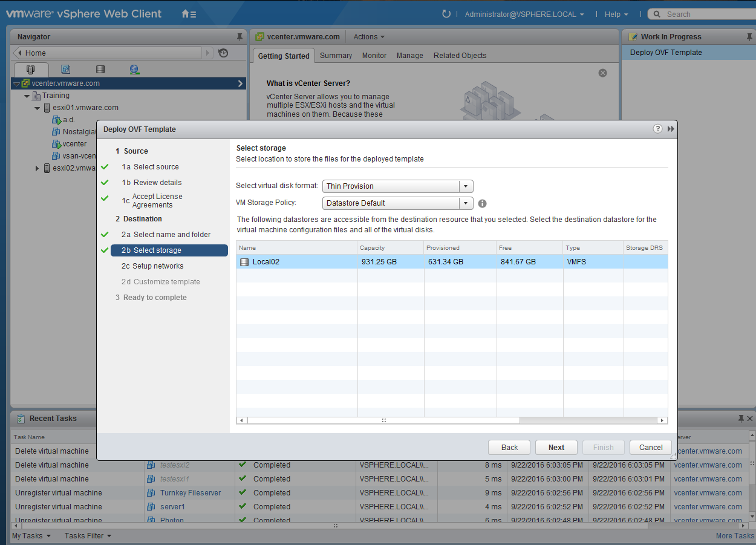
Task: Click the datastore table's horizontal scrollbar thumb
Action: click(x=383, y=420)
